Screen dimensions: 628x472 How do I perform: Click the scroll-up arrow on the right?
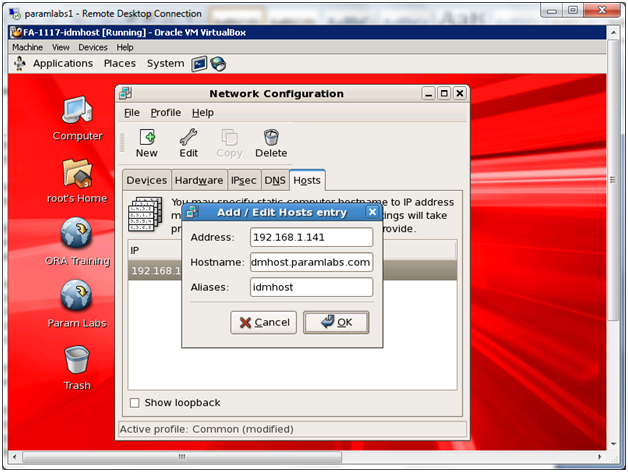tap(613, 32)
